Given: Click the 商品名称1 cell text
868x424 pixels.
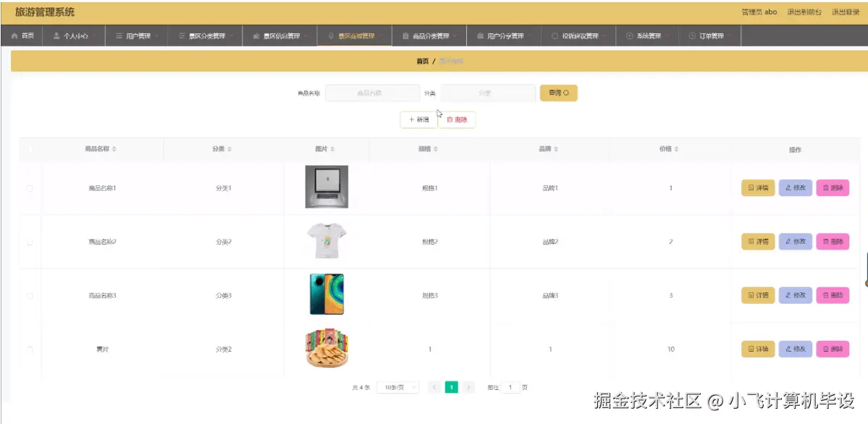Looking at the screenshot, I should coord(102,188).
